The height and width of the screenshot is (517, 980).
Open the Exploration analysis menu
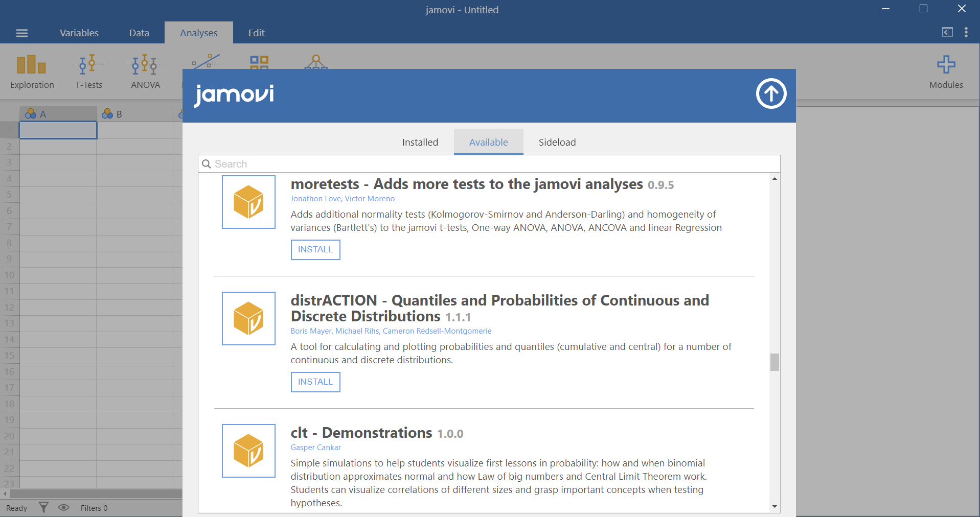(x=32, y=72)
